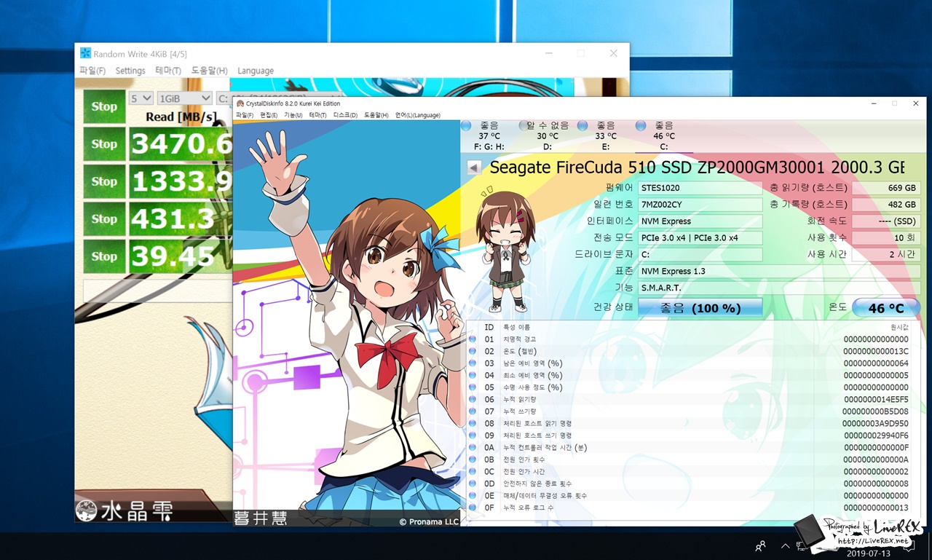Viewport: 932px width, 560px height.
Task: Open 도움말(H) menu in CrystalDiskMark window
Action: [x=210, y=71]
